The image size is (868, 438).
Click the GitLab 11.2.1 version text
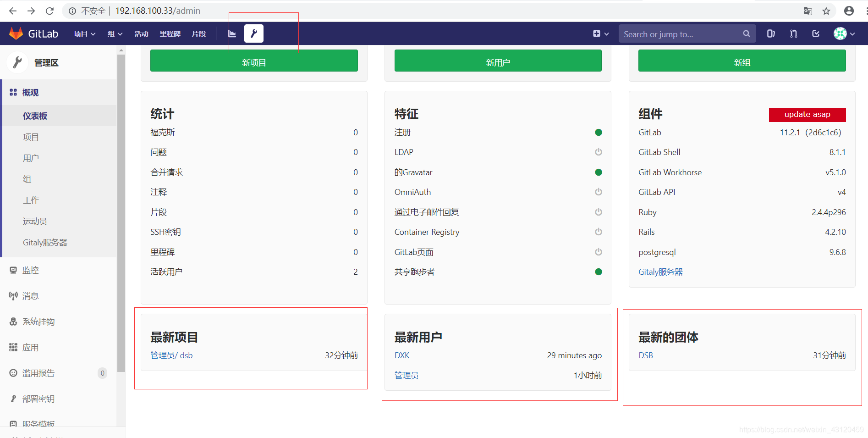pos(810,133)
